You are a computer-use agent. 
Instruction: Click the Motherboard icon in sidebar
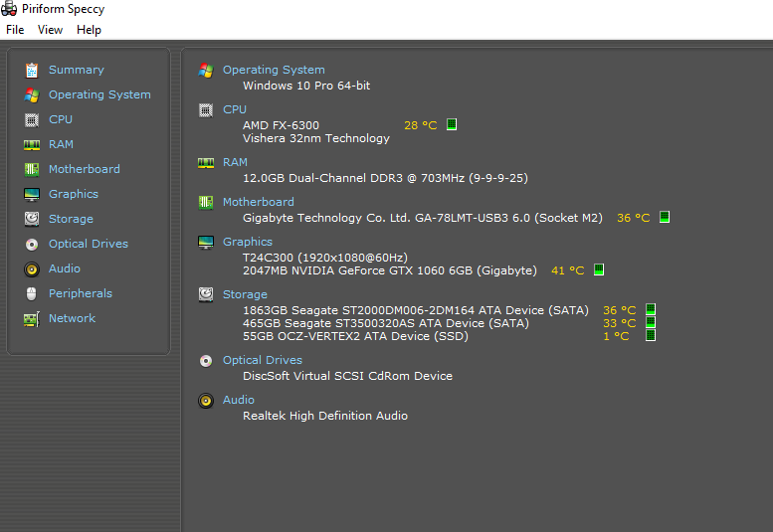[x=32, y=169]
